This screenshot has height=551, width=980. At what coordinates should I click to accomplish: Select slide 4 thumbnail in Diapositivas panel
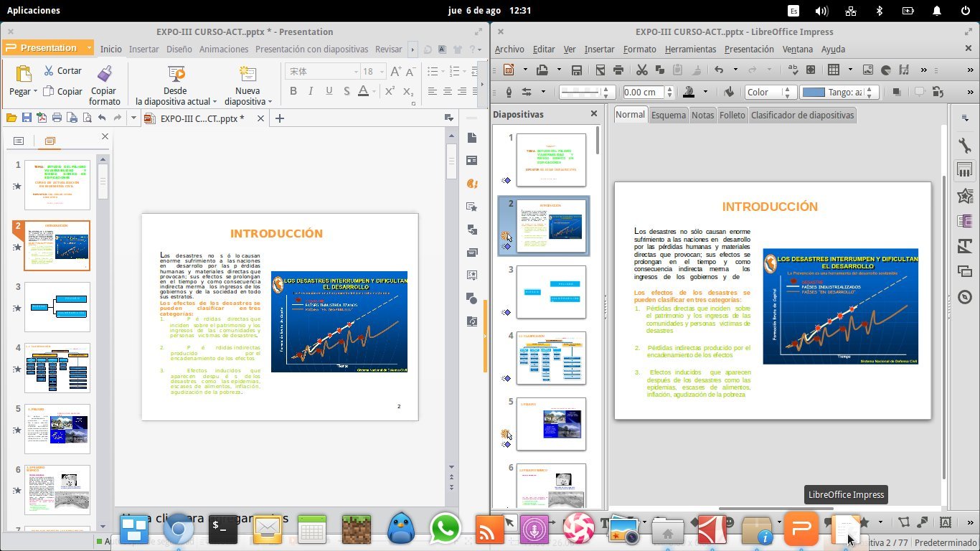click(x=551, y=357)
